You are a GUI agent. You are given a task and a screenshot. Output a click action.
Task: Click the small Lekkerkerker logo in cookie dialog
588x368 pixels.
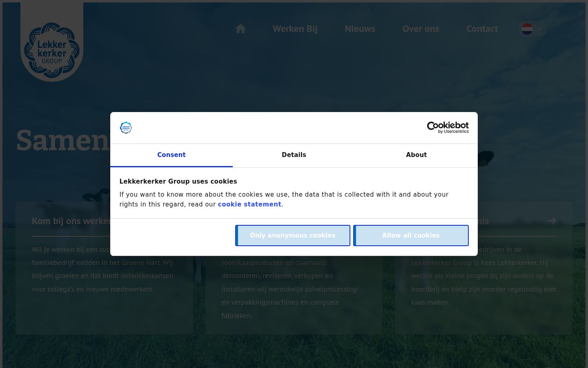coord(126,128)
